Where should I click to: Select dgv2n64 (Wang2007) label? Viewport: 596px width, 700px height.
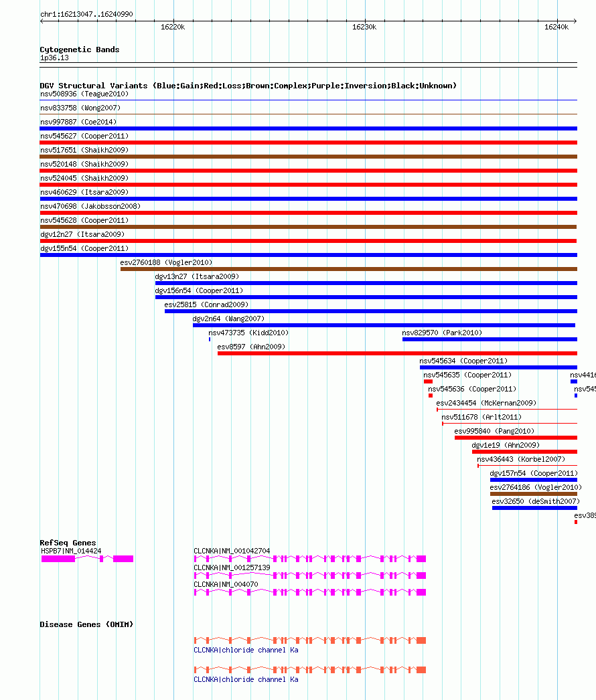[x=229, y=319]
